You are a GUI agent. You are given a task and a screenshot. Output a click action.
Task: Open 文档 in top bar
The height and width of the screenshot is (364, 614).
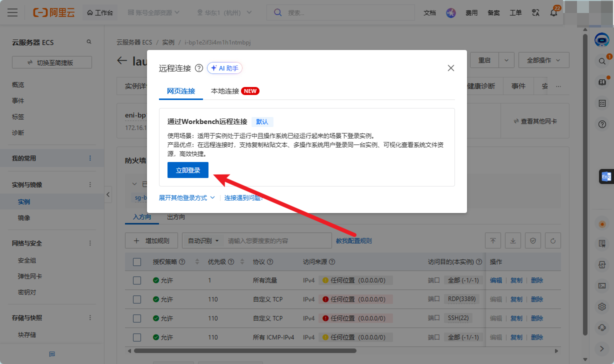pyautogui.click(x=429, y=12)
